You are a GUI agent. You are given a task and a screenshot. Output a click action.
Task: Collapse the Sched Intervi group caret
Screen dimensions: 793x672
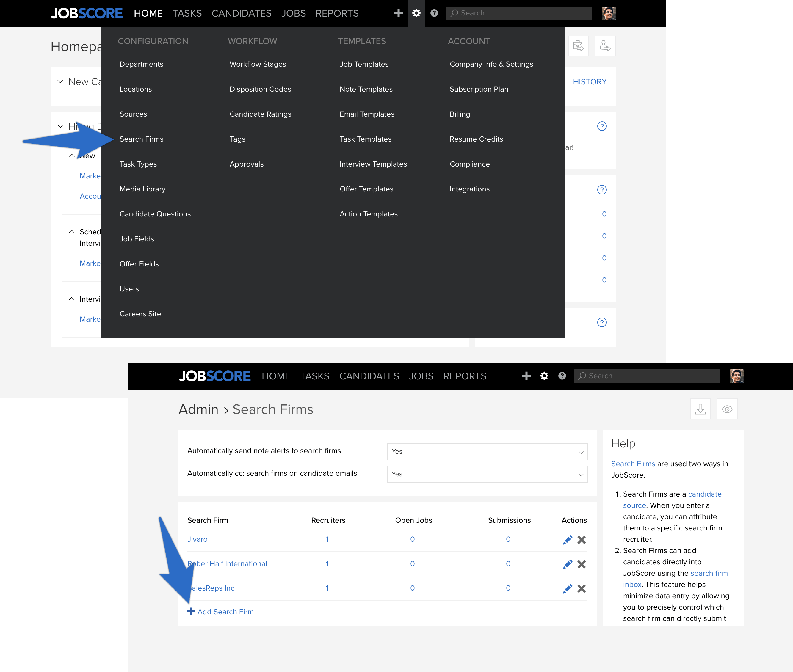coord(71,232)
